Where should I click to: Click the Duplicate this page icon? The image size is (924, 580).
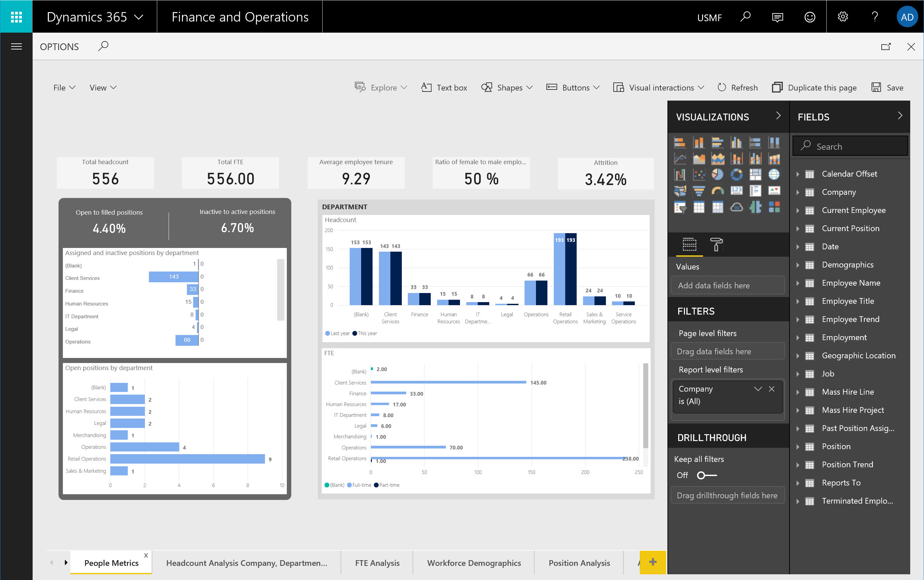pyautogui.click(x=776, y=87)
